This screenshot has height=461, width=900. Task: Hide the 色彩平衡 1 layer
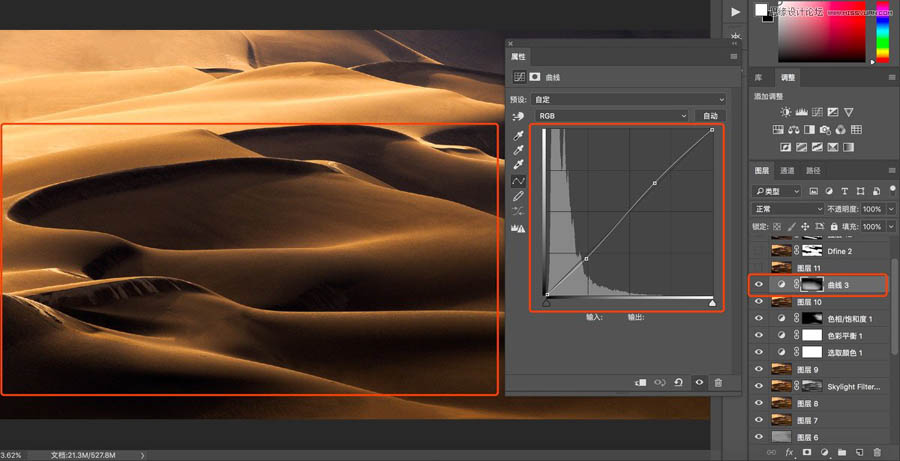coord(759,335)
